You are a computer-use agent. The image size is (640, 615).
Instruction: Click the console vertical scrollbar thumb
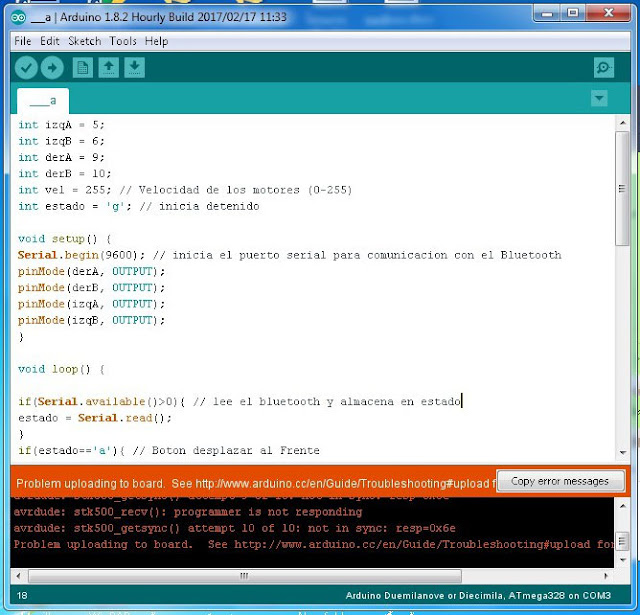622,541
